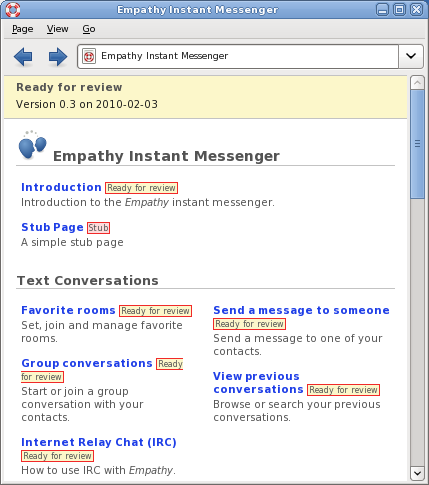Screen dimensions: 429x485
Task: Open the View menu
Action: (57, 29)
